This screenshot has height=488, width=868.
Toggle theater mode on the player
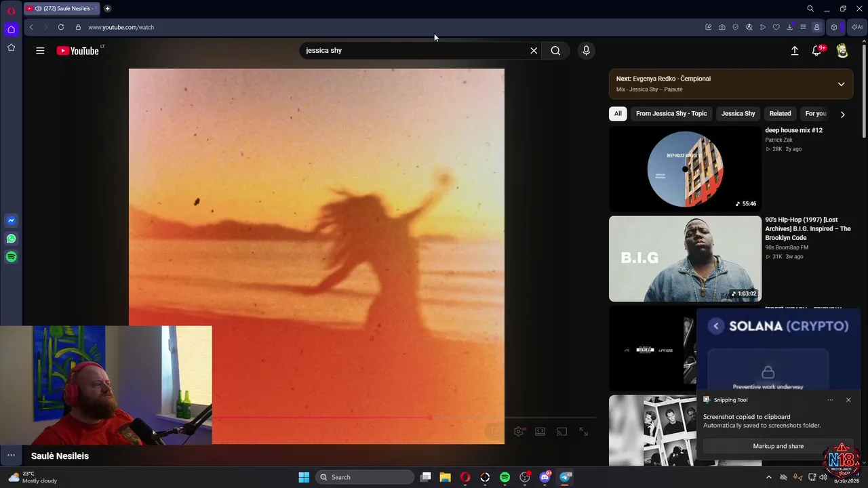pos(540,432)
